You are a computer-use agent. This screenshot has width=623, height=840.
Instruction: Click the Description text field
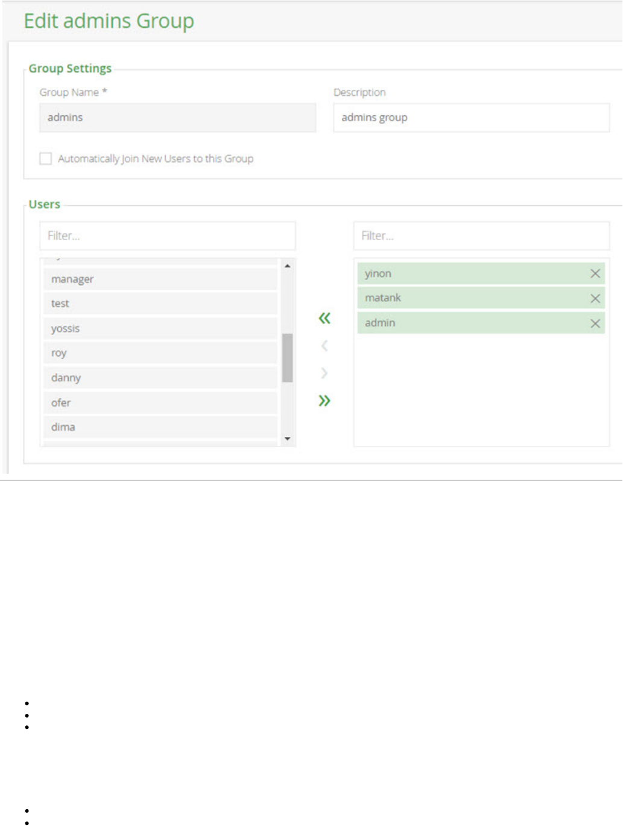pos(471,118)
